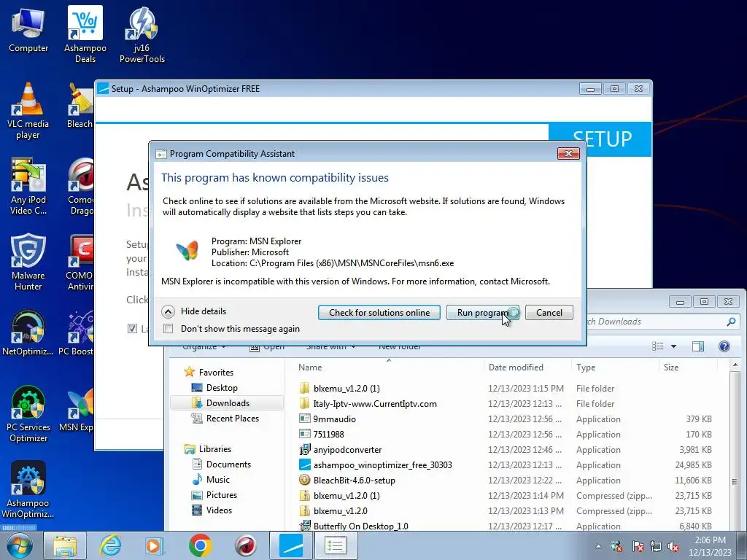The height and width of the screenshot is (560, 747).
Task: Launch jv16 PowerTools desktop shortcut
Action: pos(142,34)
